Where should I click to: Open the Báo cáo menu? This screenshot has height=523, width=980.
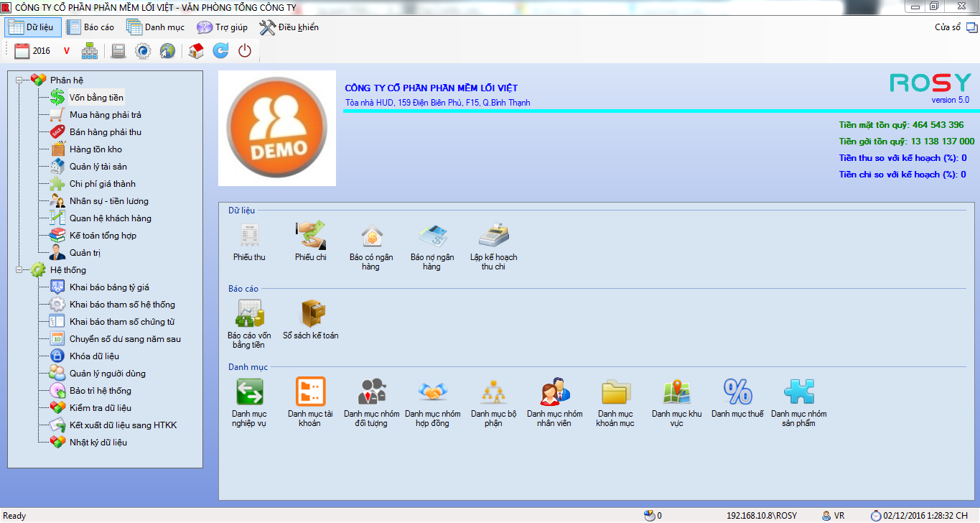click(x=90, y=27)
